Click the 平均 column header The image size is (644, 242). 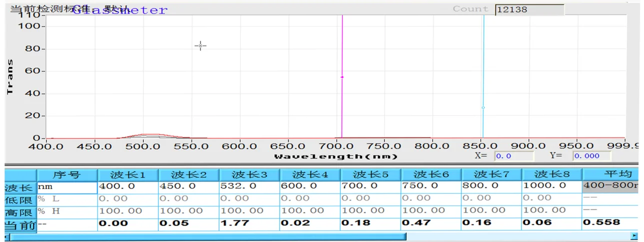point(610,175)
